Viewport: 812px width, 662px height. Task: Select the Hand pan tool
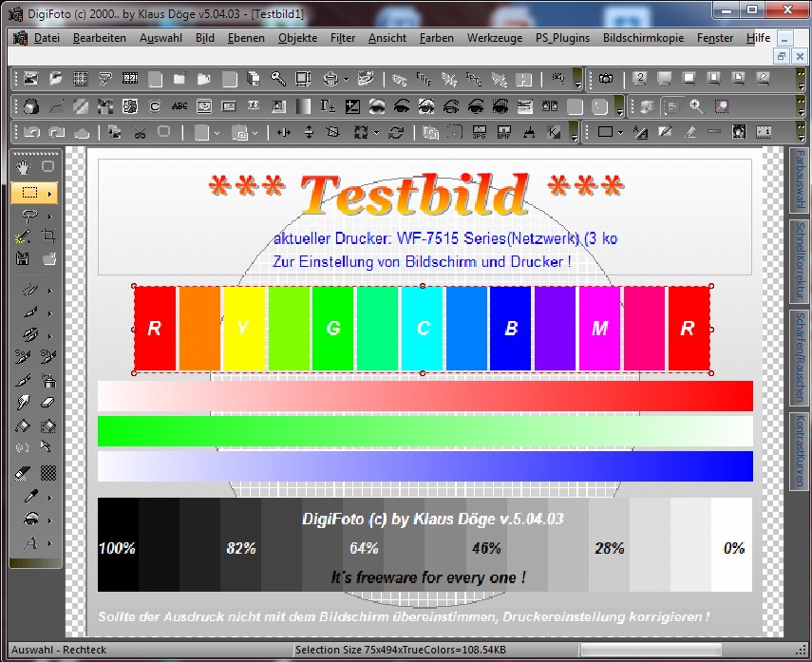point(23,167)
